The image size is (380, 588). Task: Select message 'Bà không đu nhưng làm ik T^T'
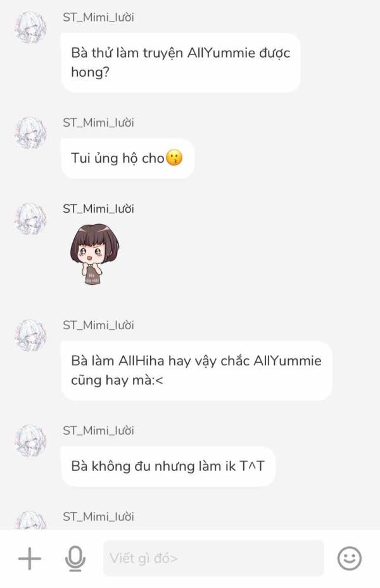tap(168, 466)
